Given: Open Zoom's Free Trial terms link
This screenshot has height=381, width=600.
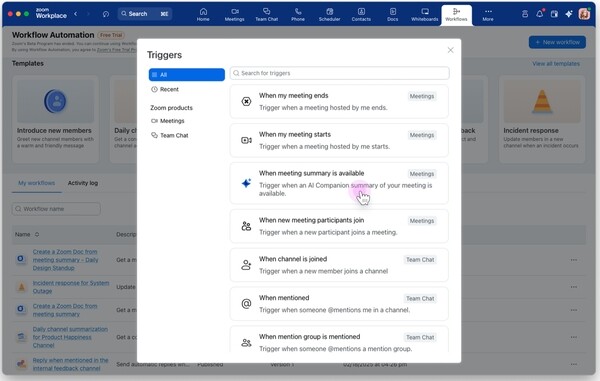Looking at the screenshot, I should click(117, 50).
